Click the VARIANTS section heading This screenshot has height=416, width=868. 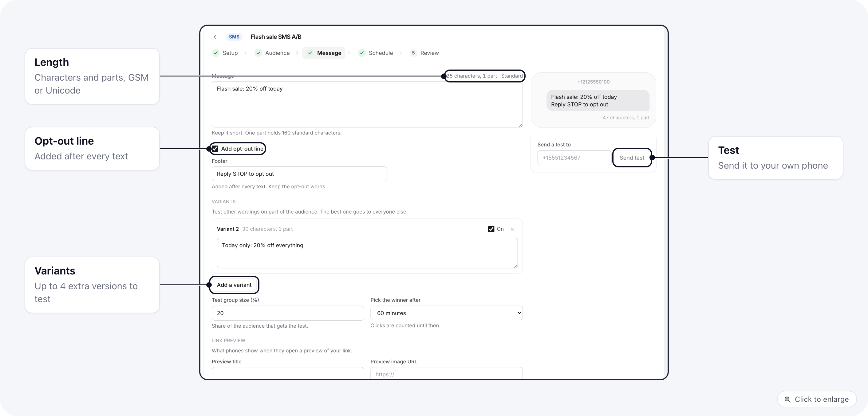(224, 202)
